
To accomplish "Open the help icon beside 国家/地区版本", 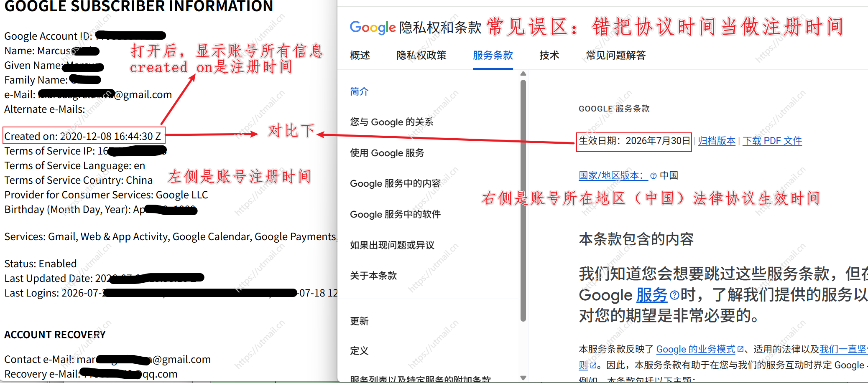I will tap(654, 176).
